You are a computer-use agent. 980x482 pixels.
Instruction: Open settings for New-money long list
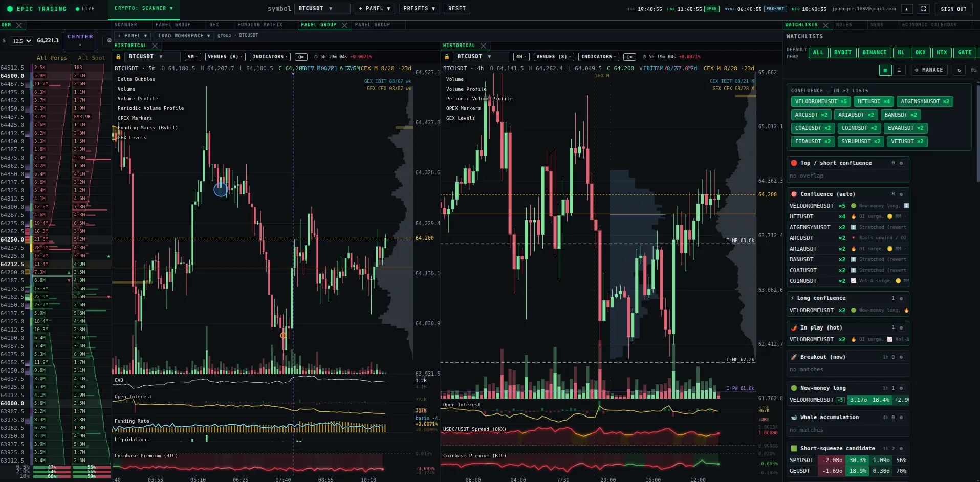pyautogui.click(x=901, y=388)
